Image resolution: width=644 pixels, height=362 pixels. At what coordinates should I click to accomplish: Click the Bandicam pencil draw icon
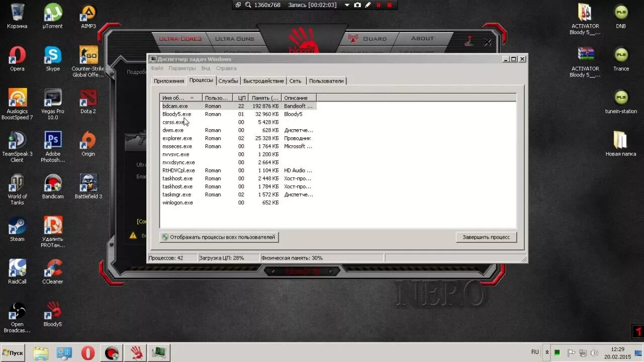[368, 5]
